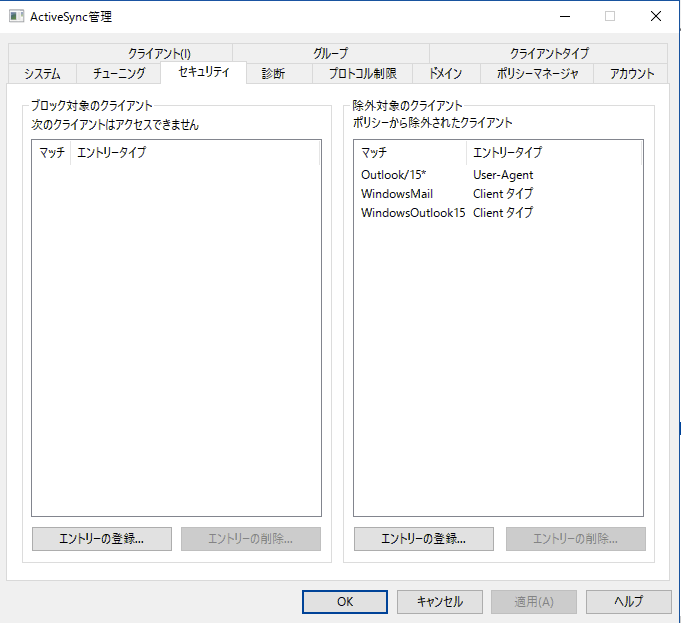Click エントリーの登録 under 除外対象のクライアント

424,539
